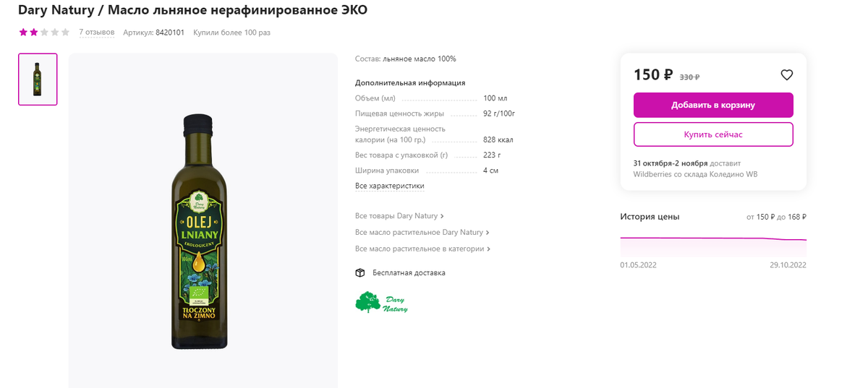
Task: Click crossed-out old price '330 ₽'
Action: point(689,77)
